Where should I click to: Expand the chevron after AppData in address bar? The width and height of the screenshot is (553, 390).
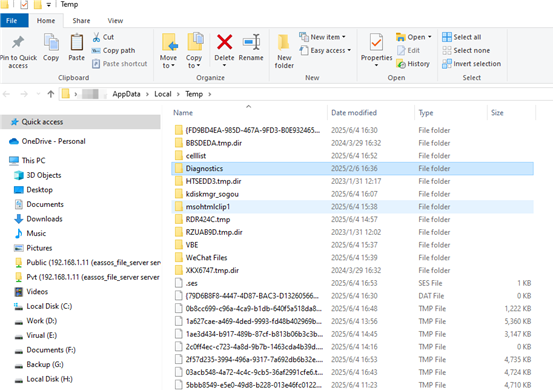(147, 94)
